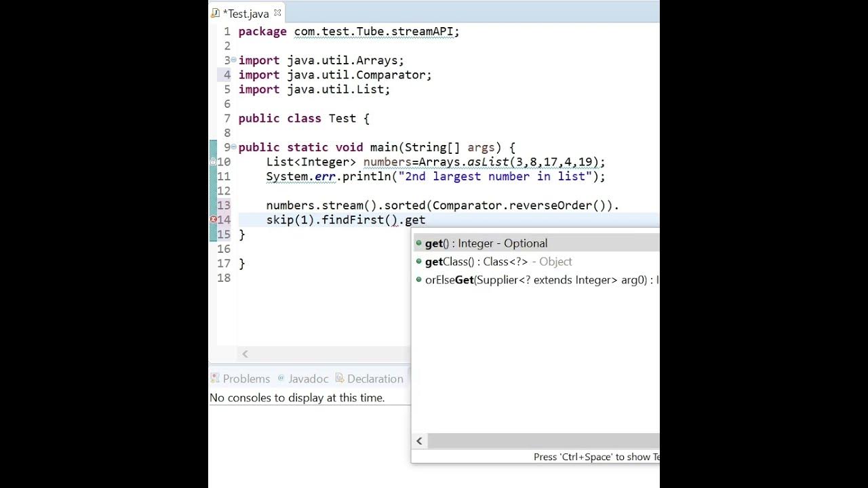This screenshot has height=488, width=868.
Task: Click green method icon beside getClass()
Action: click(418, 262)
